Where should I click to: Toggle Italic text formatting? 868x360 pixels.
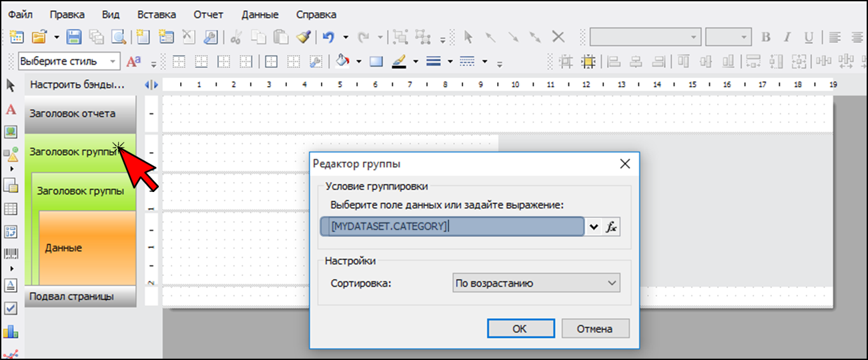pyautogui.click(x=787, y=37)
